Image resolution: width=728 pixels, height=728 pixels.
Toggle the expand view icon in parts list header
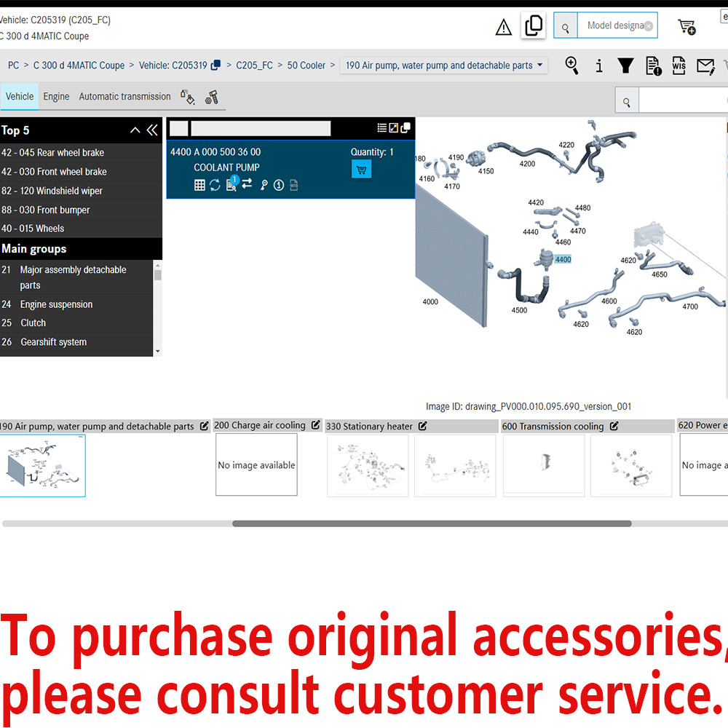pos(393,128)
